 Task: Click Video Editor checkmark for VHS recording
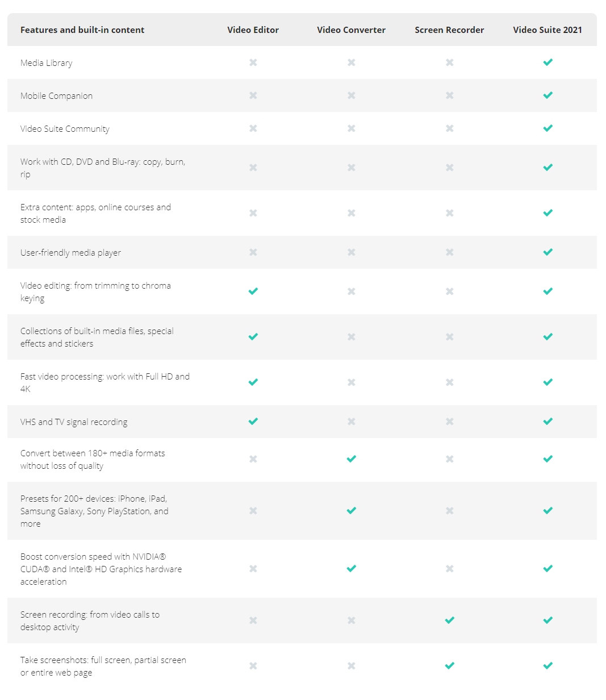point(253,422)
